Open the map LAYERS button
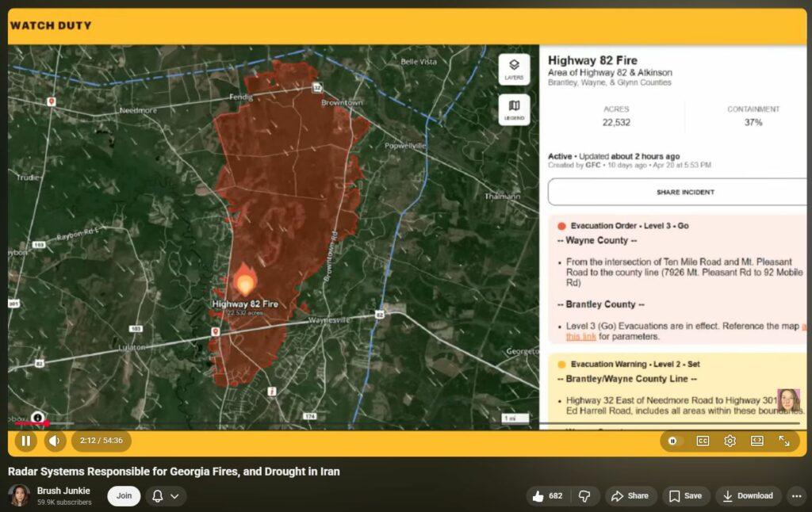 pyautogui.click(x=514, y=69)
